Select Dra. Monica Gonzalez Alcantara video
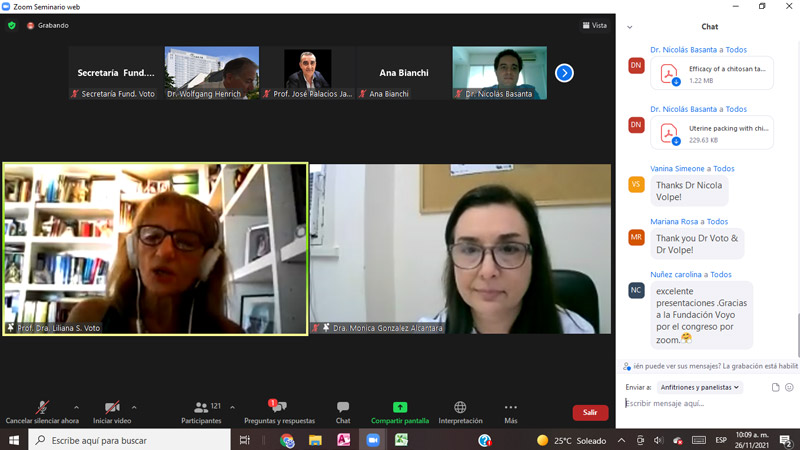The image size is (800, 450). (x=460, y=249)
